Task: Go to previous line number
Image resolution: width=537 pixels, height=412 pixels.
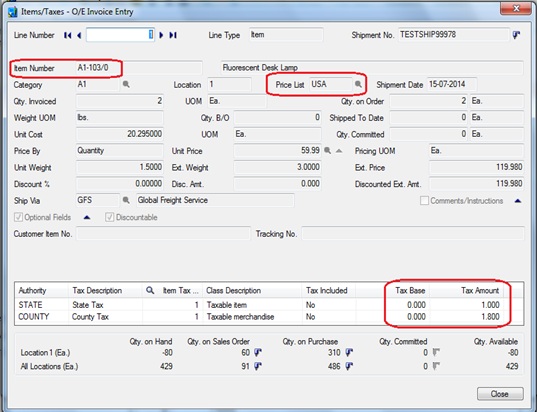Action: pyautogui.click(x=79, y=35)
